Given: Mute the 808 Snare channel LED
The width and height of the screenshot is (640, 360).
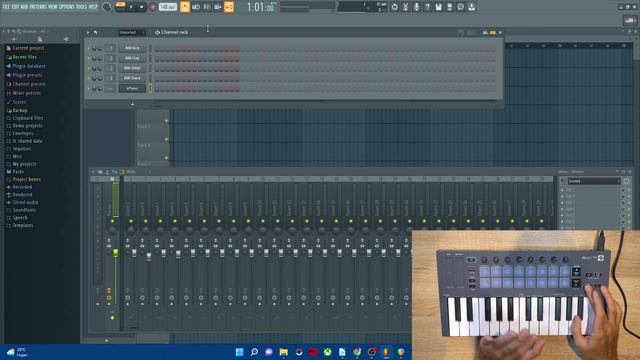Looking at the screenshot, I should 89,78.
